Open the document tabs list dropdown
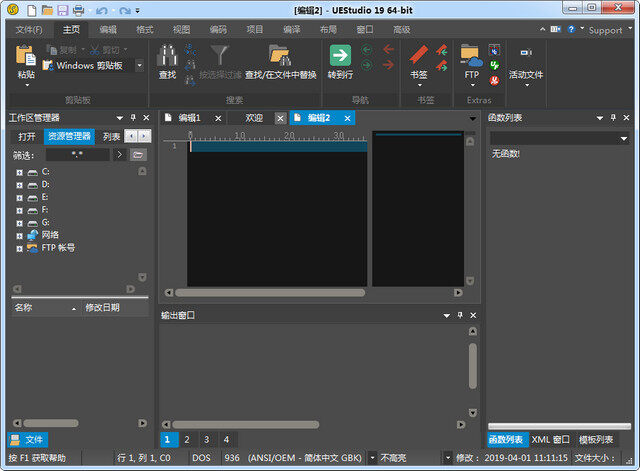 click(472, 119)
